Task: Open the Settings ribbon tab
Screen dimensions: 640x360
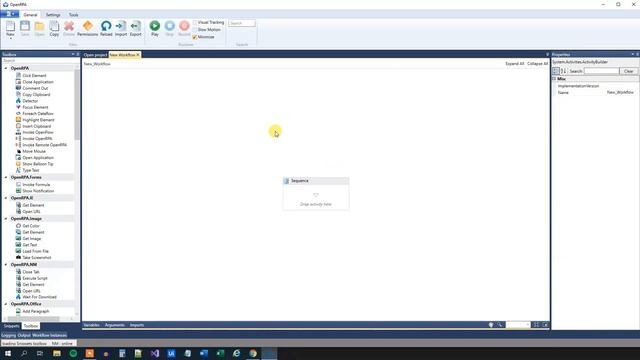Action: click(53, 15)
